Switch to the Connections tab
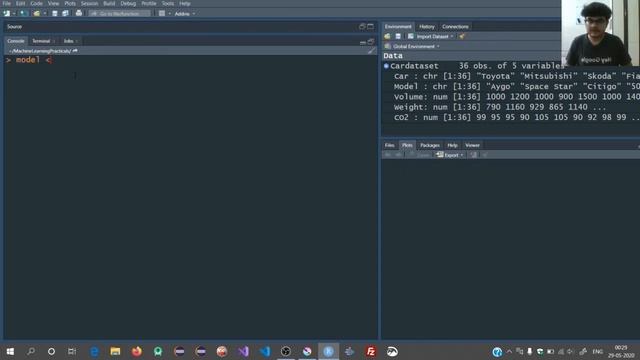This screenshot has height=360, width=640. [455, 27]
